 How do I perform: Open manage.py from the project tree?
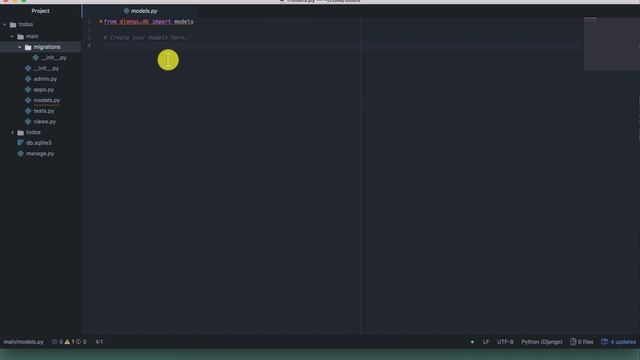click(40, 153)
